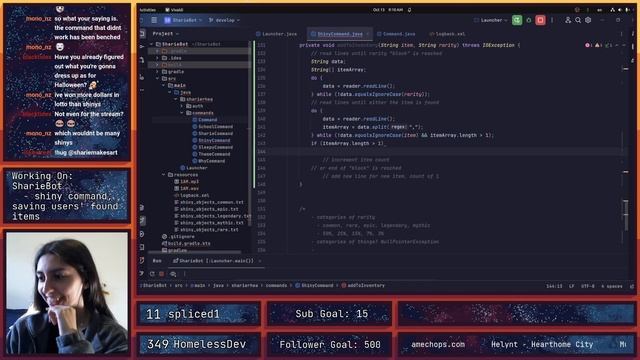640x360 pixels.
Task: Open WhyCommand class in tree
Action: [209, 161]
